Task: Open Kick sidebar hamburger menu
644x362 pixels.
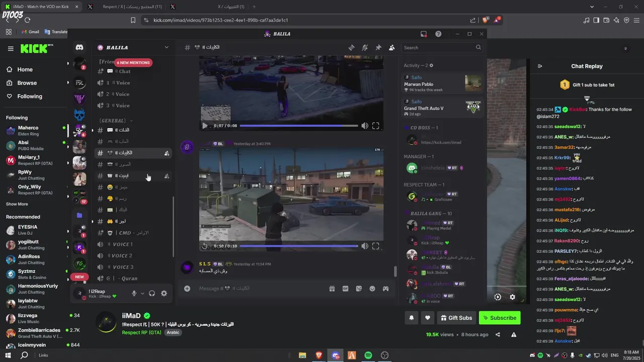Action: [x=11, y=49]
